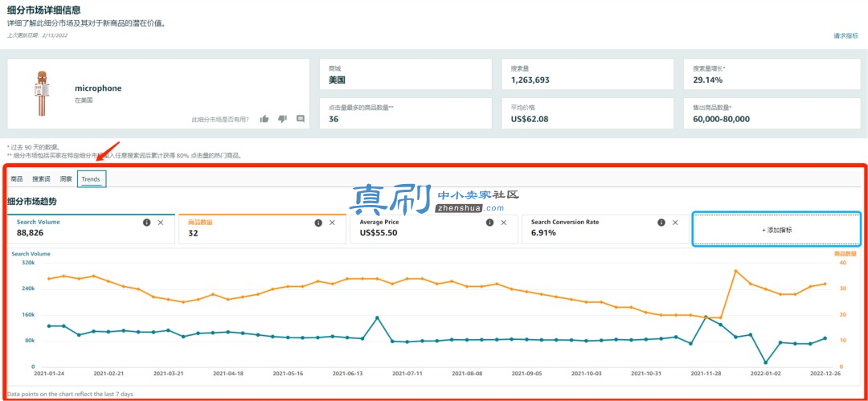This screenshot has height=401, width=868.
Task: Click the thumbs up feedback icon
Action: point(264,118)
